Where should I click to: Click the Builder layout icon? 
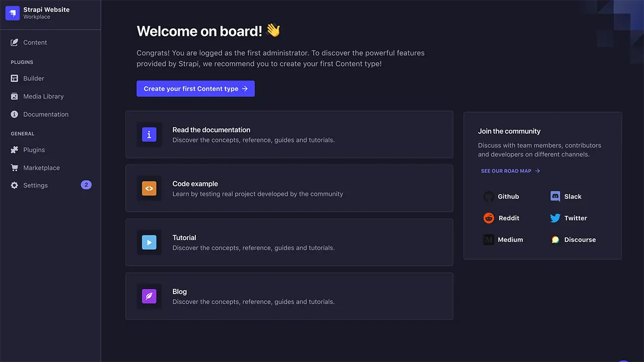pyautogui.click(x=14, y=78)
